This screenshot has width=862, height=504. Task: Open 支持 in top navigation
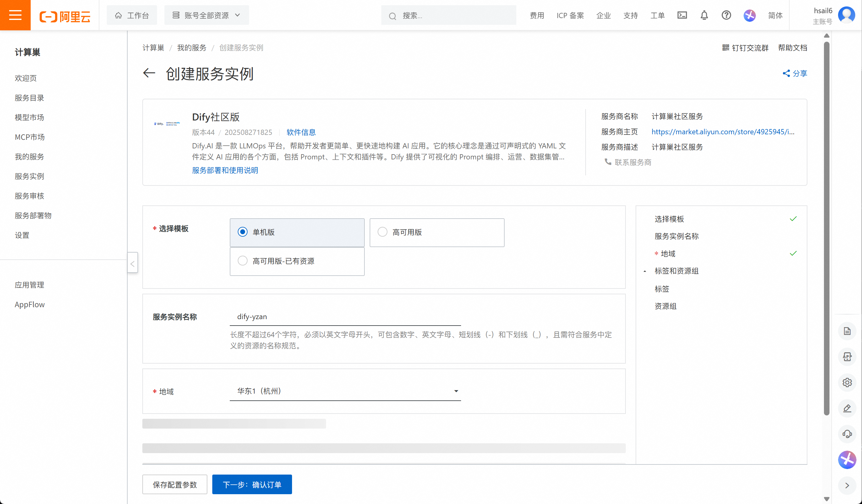(x=630, y=15)
